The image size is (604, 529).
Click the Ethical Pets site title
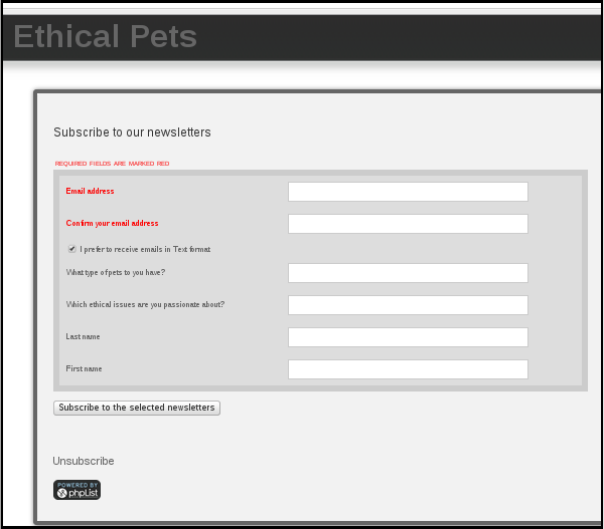[105, 36]
